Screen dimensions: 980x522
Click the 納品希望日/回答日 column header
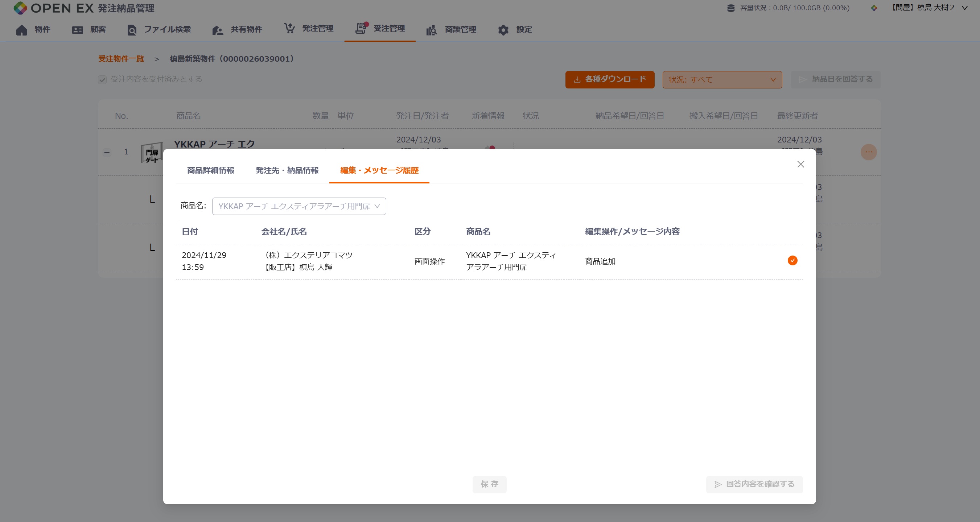click(630, 116)
